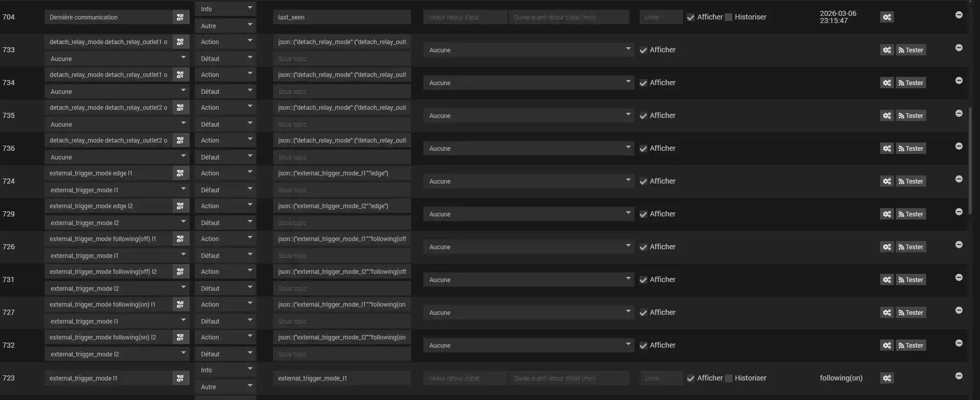Test the command 732 with Tester

coord(911,346)
